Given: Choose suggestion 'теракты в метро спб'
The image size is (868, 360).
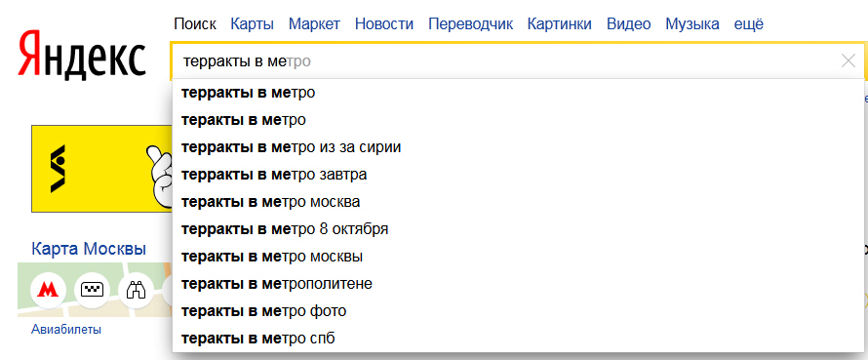Looking at the screenshot, I should coord(519,338).
